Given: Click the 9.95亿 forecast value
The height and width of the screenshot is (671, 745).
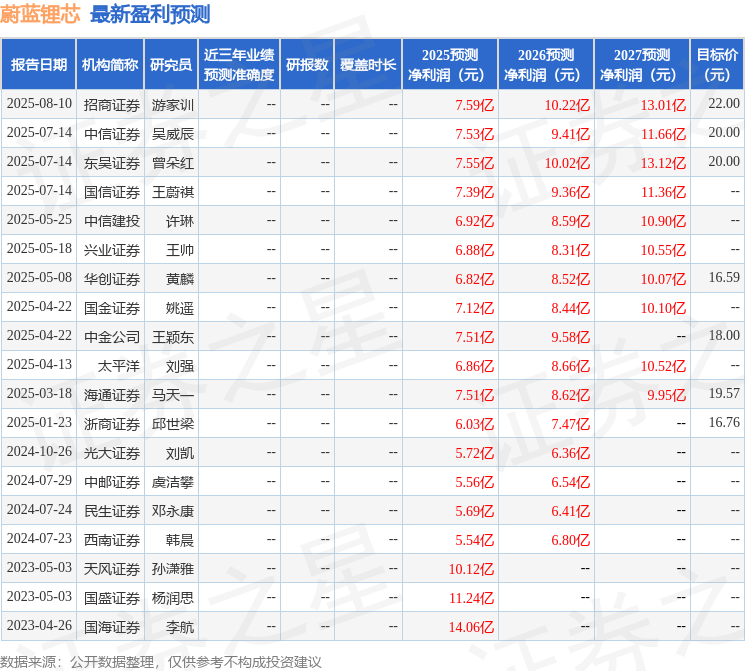Looking at the screenshot, I should tap(666, 394).
